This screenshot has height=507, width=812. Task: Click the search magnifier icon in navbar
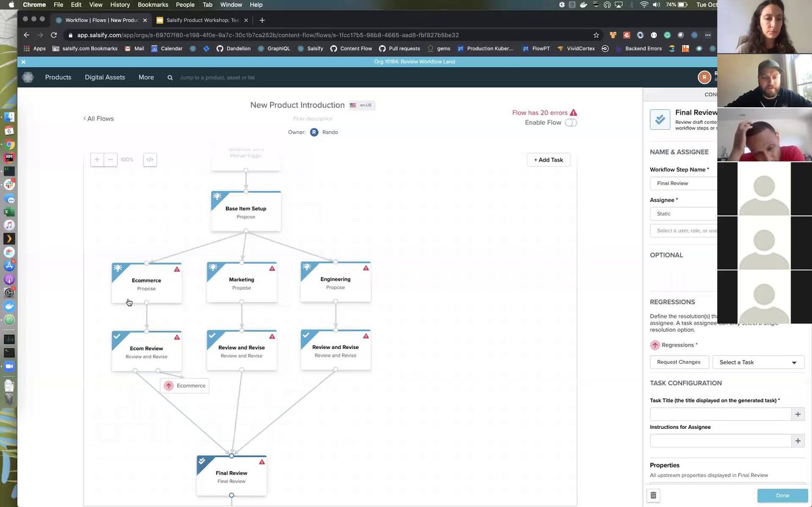point(170,77)
